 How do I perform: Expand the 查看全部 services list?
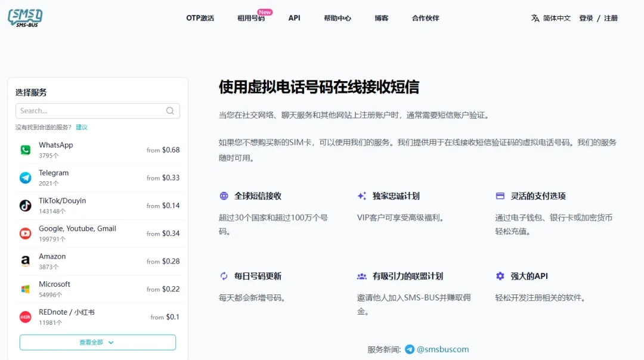click(97, 342)
